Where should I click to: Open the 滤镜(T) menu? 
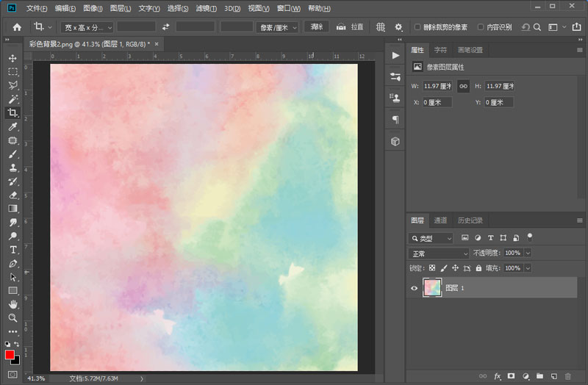tap(206, 8)
